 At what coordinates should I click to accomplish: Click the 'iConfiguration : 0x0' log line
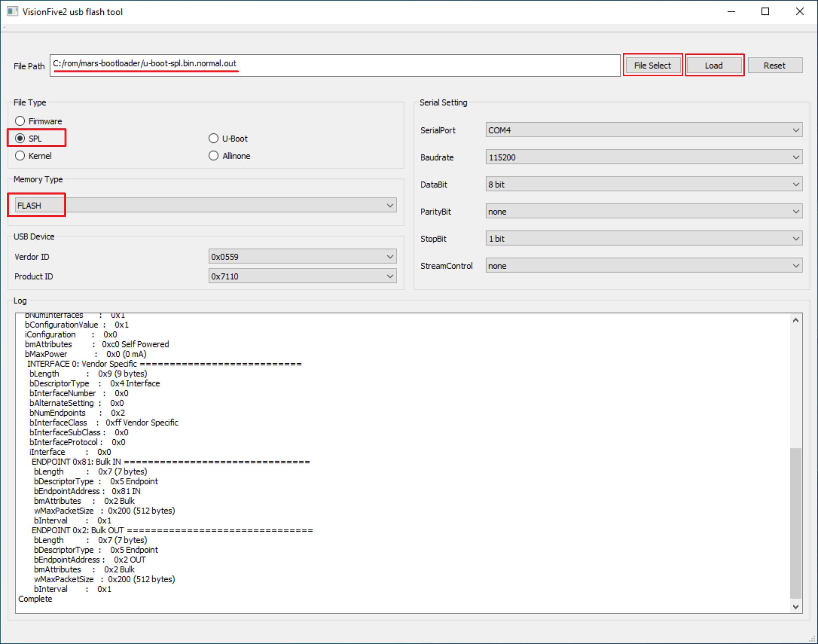[71, 334]
